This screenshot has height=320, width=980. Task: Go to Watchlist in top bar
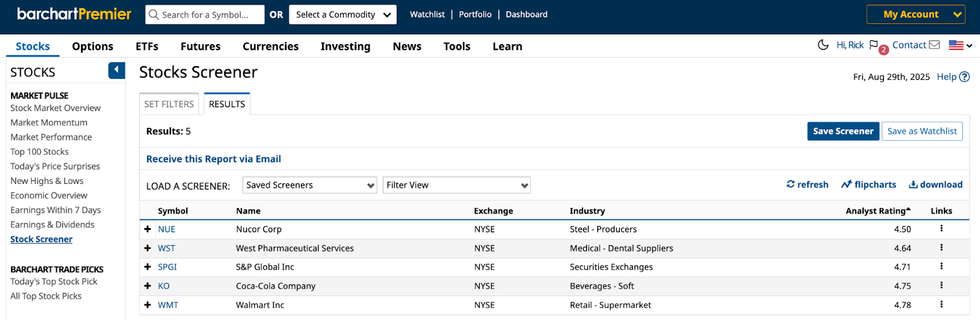click(428, 15)
